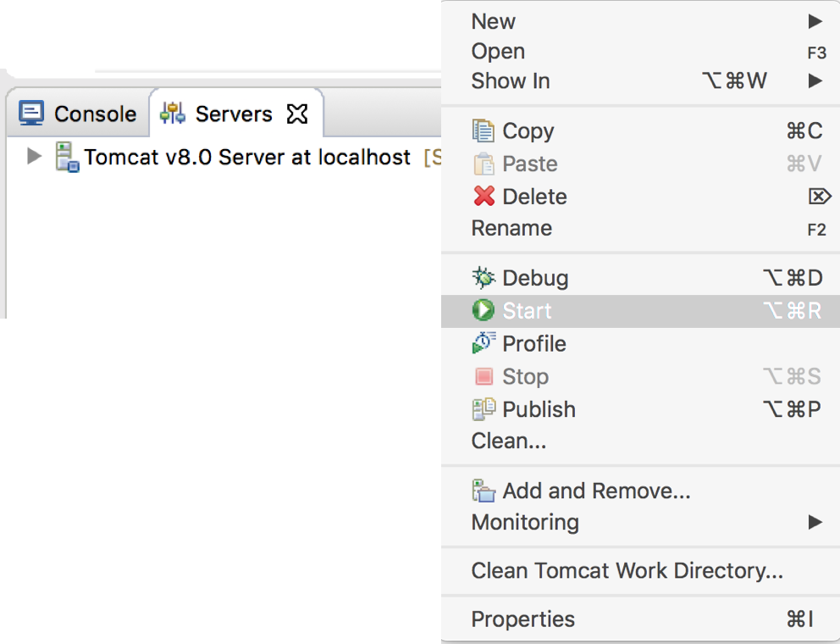Image resolution: width=840 pixels, height=644 pixels.
Task: Click the green Start icon in menu
Action: coord(484,310)
